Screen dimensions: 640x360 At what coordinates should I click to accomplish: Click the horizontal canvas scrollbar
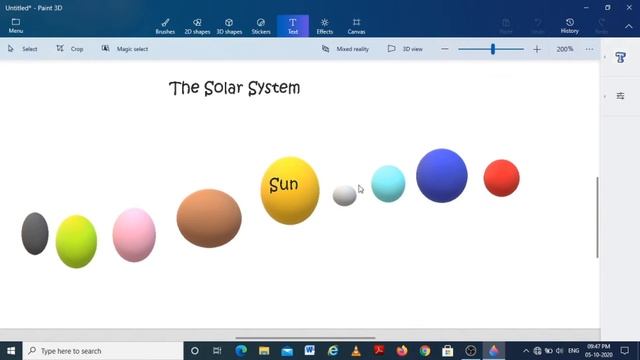[x=305, y=338]
